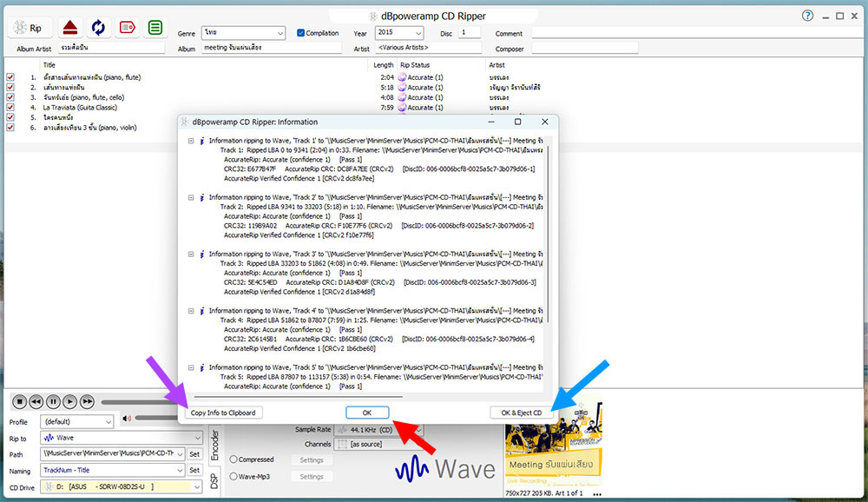Skip to next track in player

[x=87, y=401]
